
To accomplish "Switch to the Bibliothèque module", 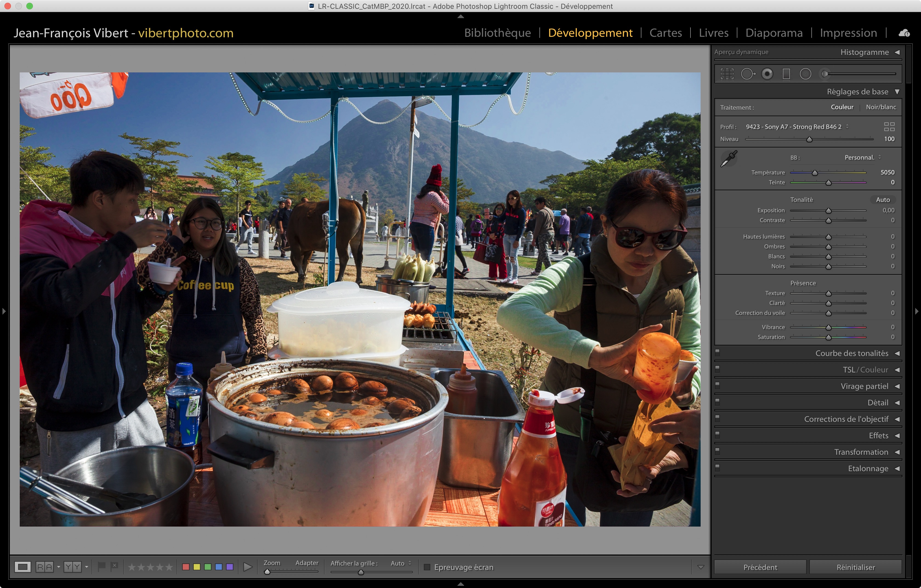I will [497, 33].
